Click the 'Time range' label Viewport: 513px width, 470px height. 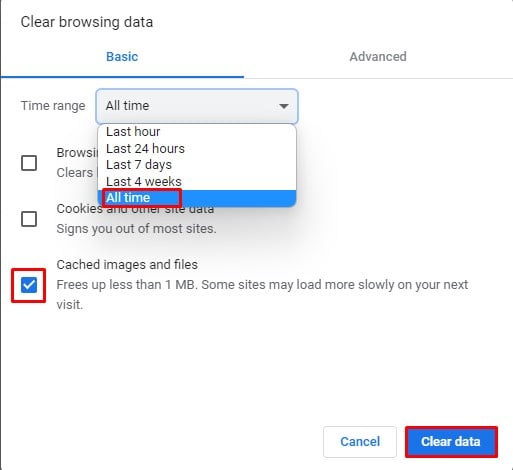coord(53,106)
